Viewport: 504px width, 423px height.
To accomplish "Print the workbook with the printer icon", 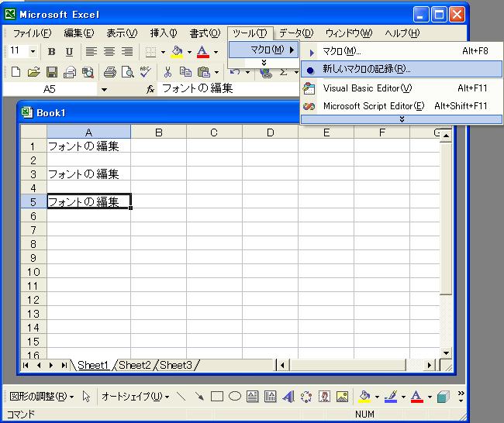I will 110,72.
